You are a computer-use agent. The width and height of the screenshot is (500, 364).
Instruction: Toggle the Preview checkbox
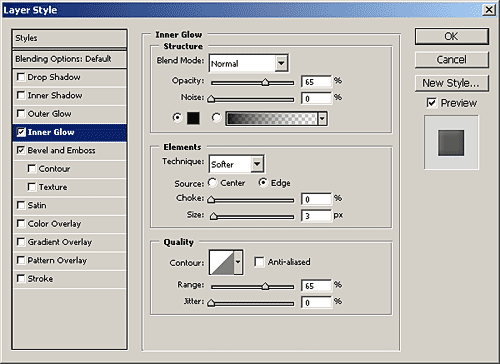click(431, 103)
